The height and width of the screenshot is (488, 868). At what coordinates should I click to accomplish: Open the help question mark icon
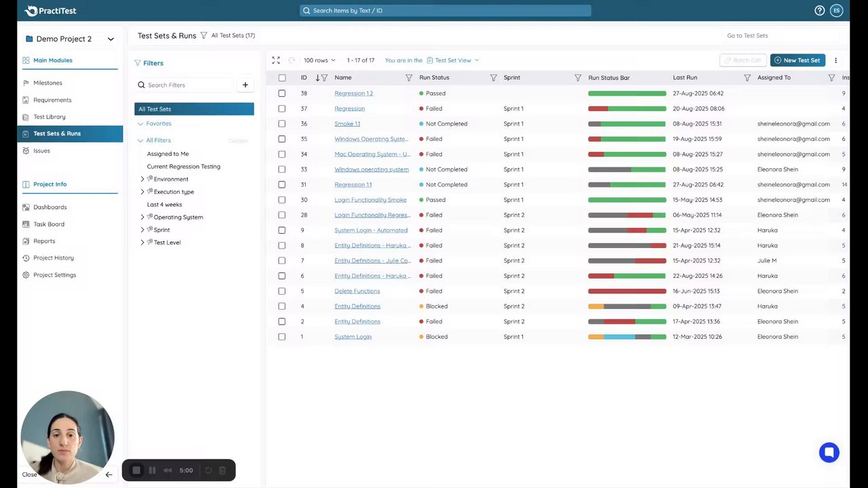tap(820, 10)
